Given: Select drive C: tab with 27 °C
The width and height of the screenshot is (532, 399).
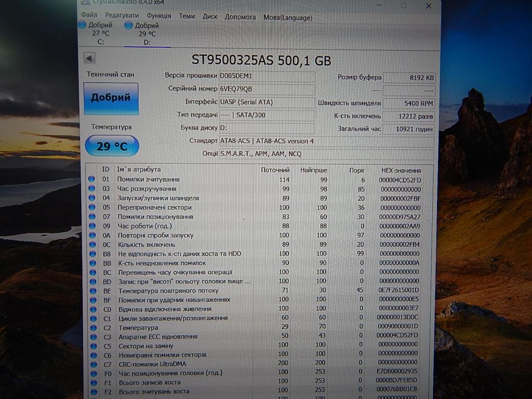Looking at the screenshot, I should [100, 33].
